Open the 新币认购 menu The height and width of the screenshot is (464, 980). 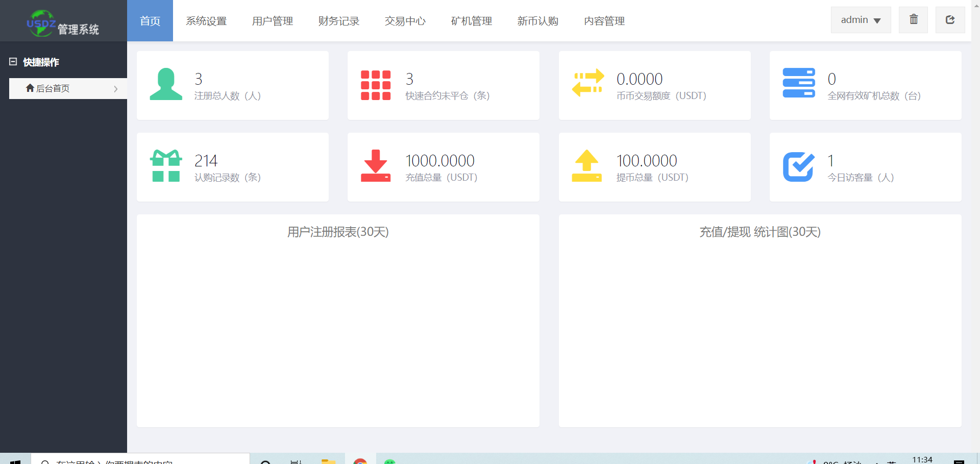pyautogui.click(x=538, y=21)
